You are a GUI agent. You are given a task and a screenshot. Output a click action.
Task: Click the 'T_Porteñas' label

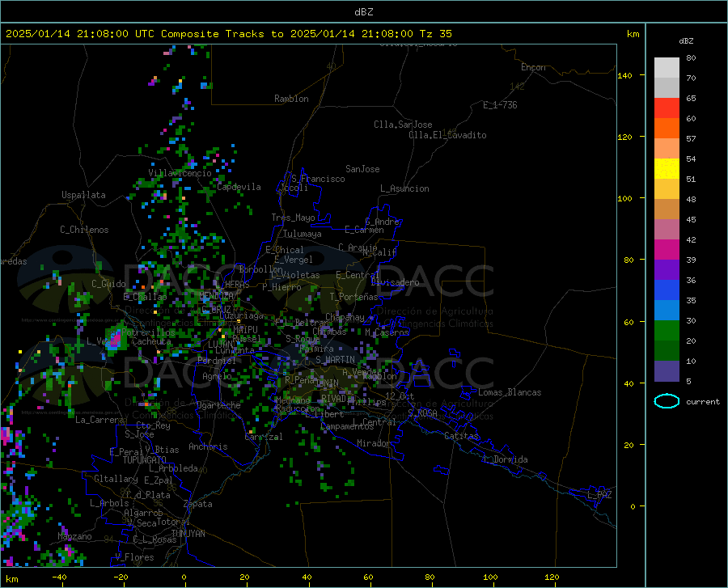[x=353, y=297]
